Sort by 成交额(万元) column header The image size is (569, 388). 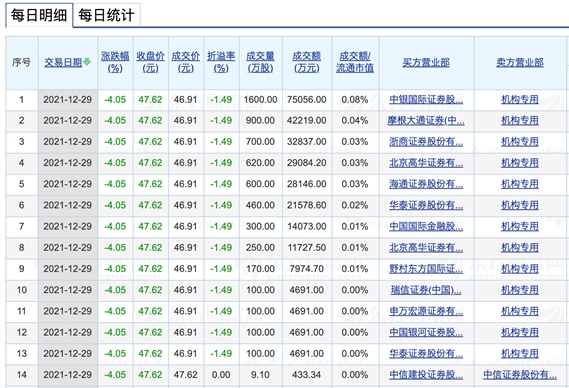coord(307,62)
